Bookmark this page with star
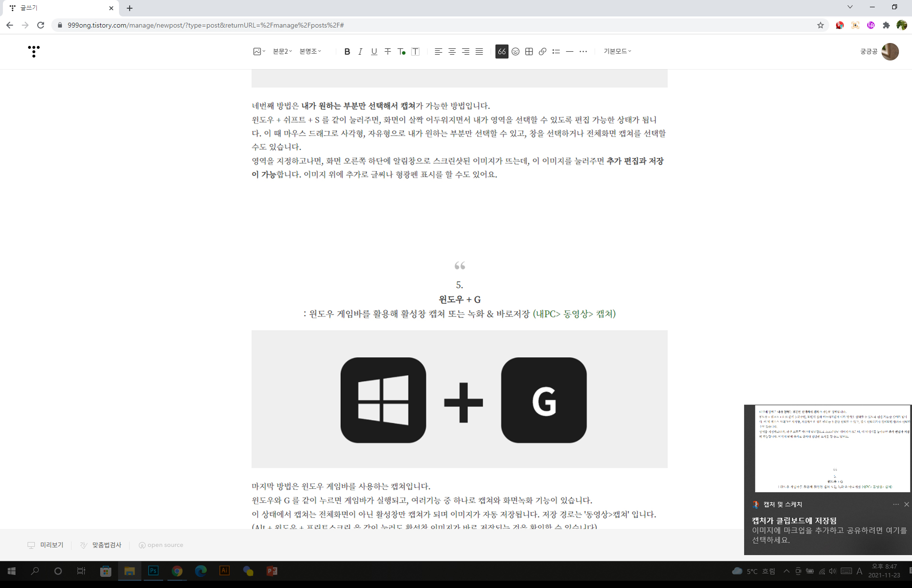This screenshot has width=912, height=588. point(821,25)
